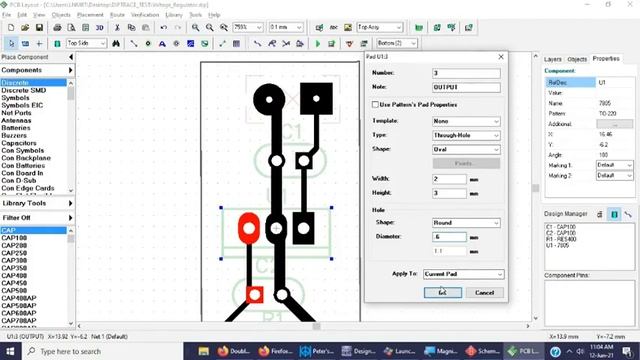640x360 pixels.
Task: Select Capacitors in the library list
Action: click(19, 143)
